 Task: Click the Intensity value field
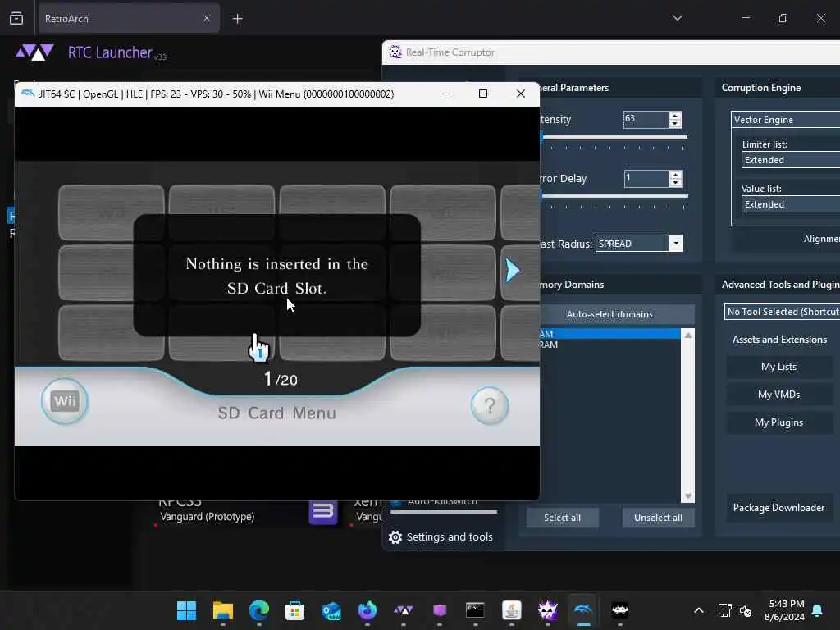[x=646, y=119]
